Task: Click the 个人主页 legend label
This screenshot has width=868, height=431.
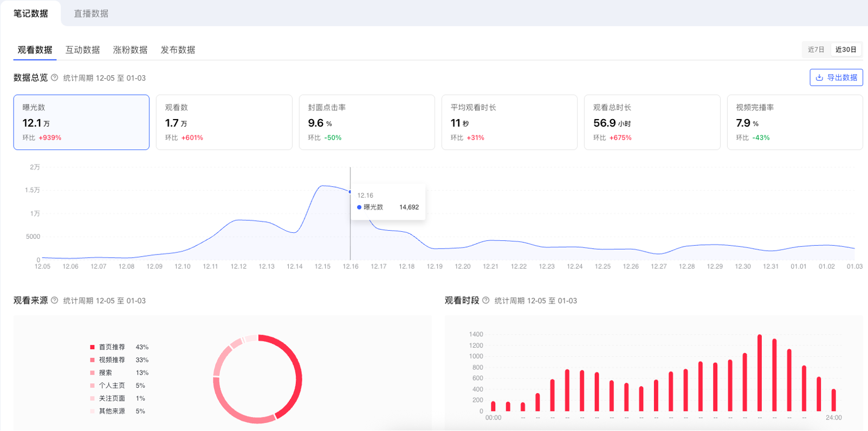Action: (x=112, y=386)
